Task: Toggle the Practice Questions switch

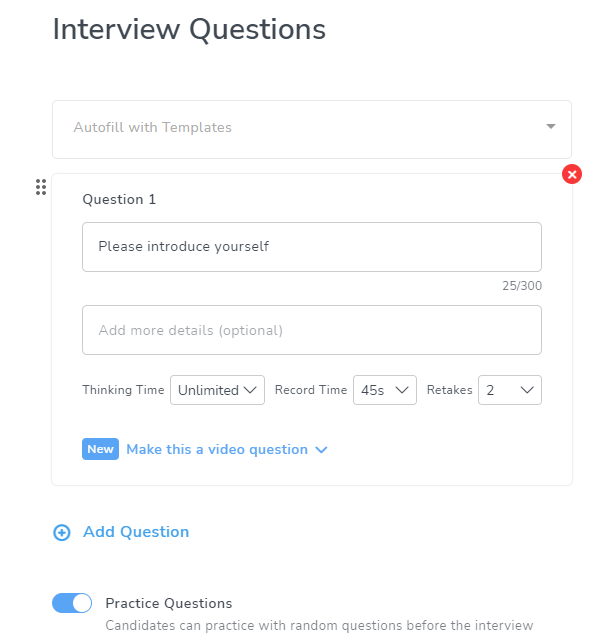Action: [x=72, y=603]
